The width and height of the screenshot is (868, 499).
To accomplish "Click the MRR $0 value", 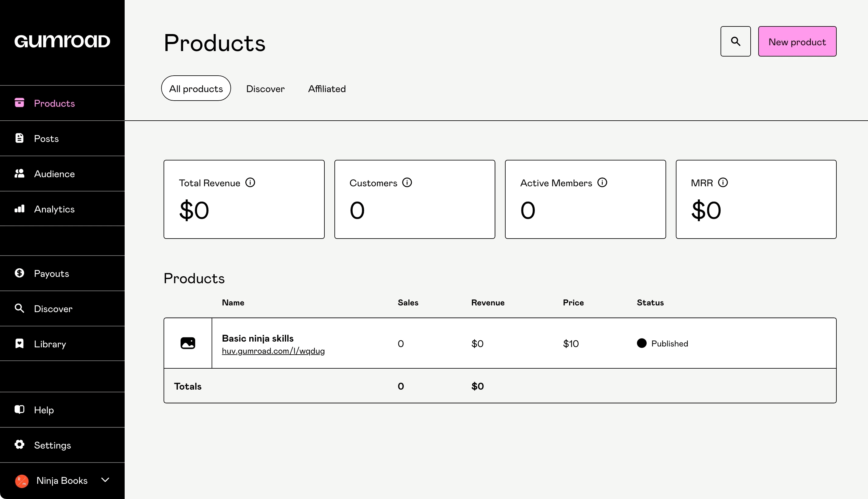I will coord(706,210).
